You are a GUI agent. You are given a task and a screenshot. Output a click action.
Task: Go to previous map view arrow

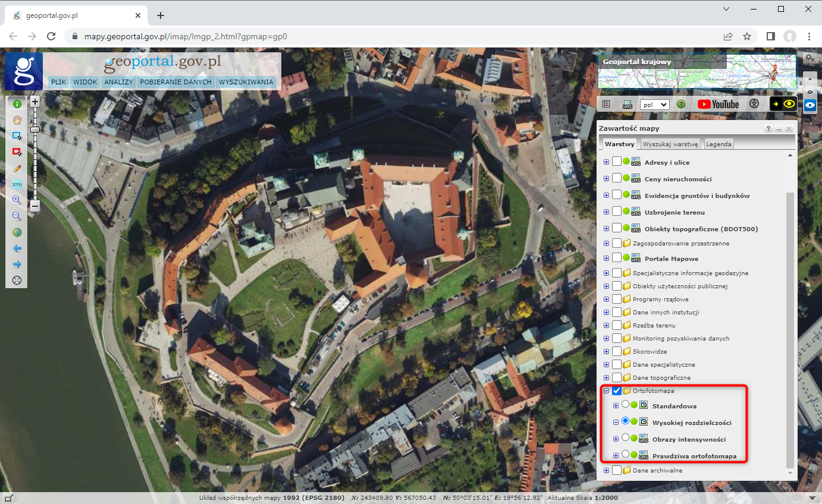pos(17,248)
